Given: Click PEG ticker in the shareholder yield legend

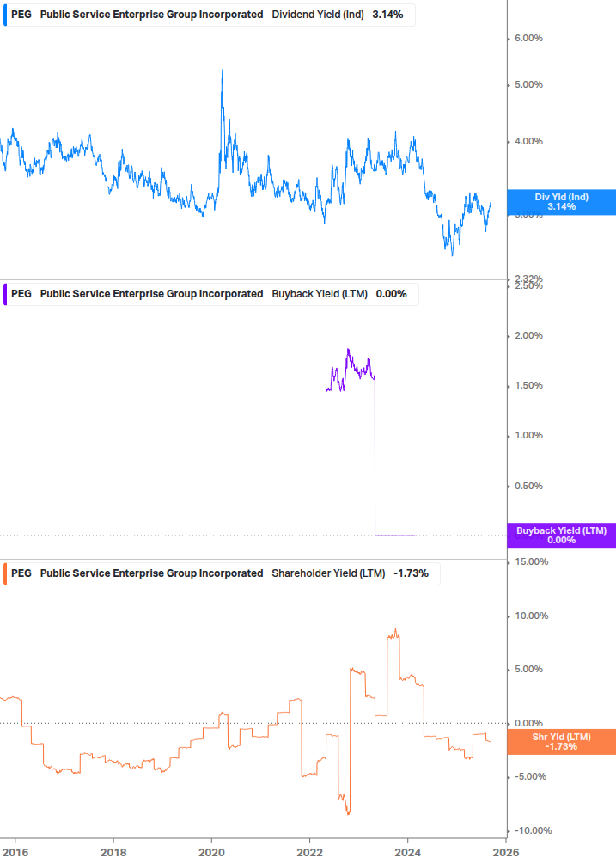Looking at the screenshot, I should pos(21,573).
